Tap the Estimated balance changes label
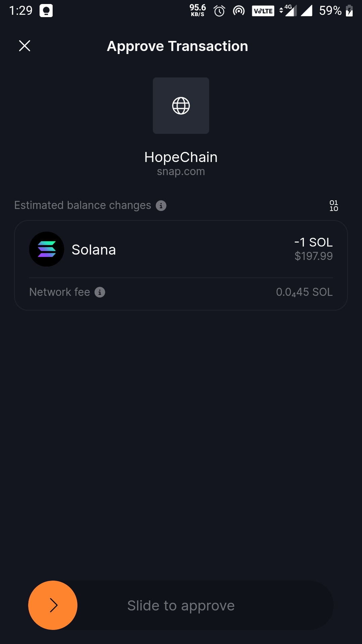 83,205
